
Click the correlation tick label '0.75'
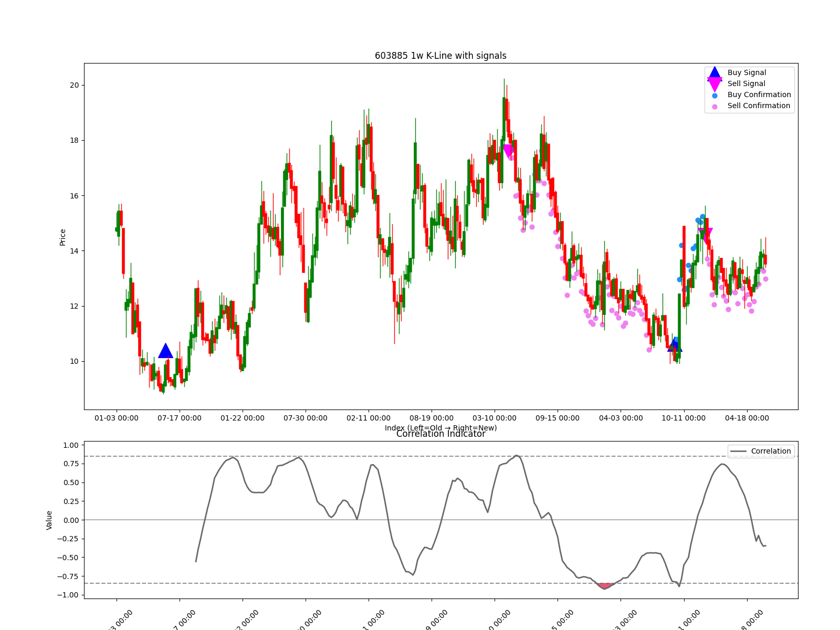(x=70, y=464)
